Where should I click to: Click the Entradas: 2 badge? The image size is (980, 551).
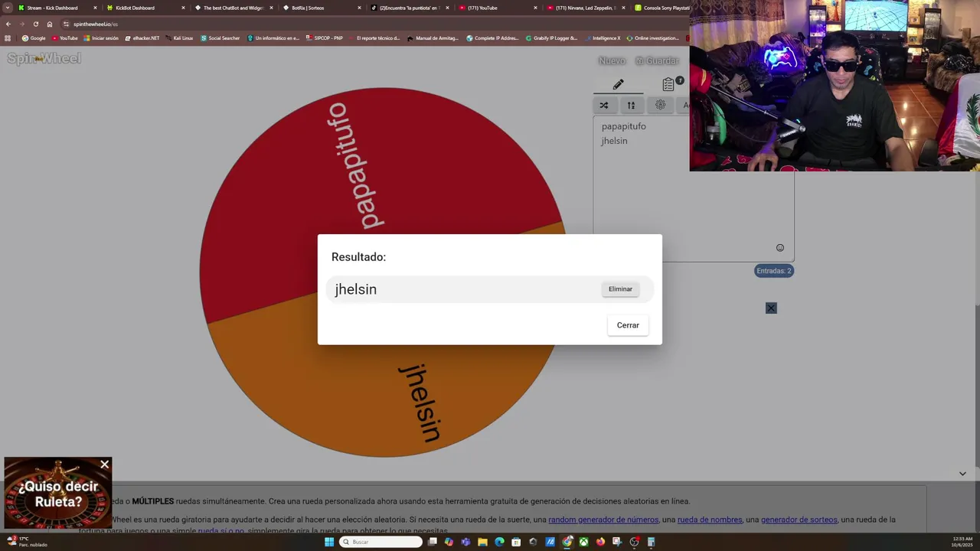pos(774,271)
